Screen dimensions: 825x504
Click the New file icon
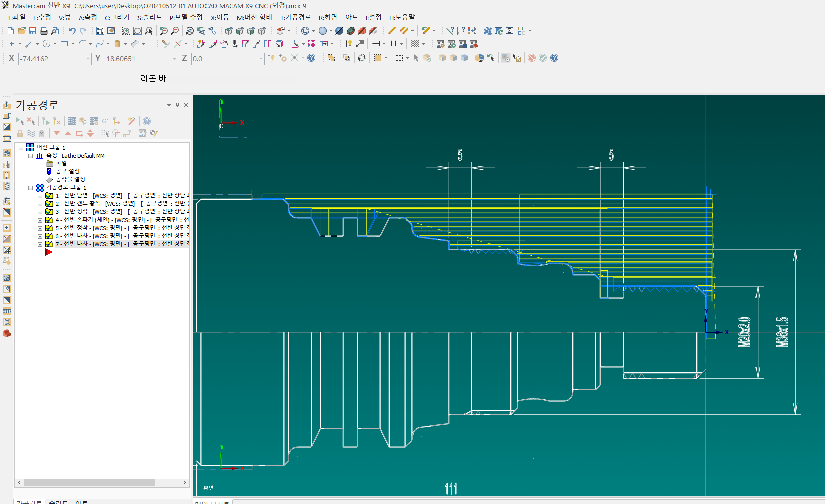click(x=11, y=31)
